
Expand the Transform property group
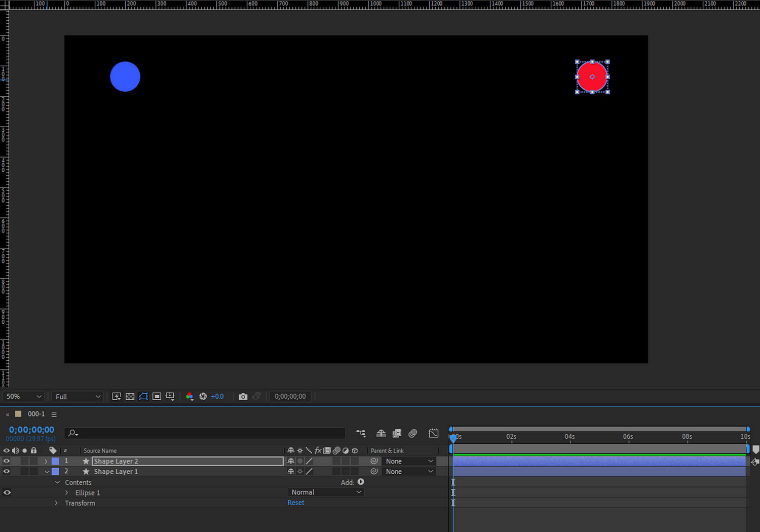pos(56,503)
